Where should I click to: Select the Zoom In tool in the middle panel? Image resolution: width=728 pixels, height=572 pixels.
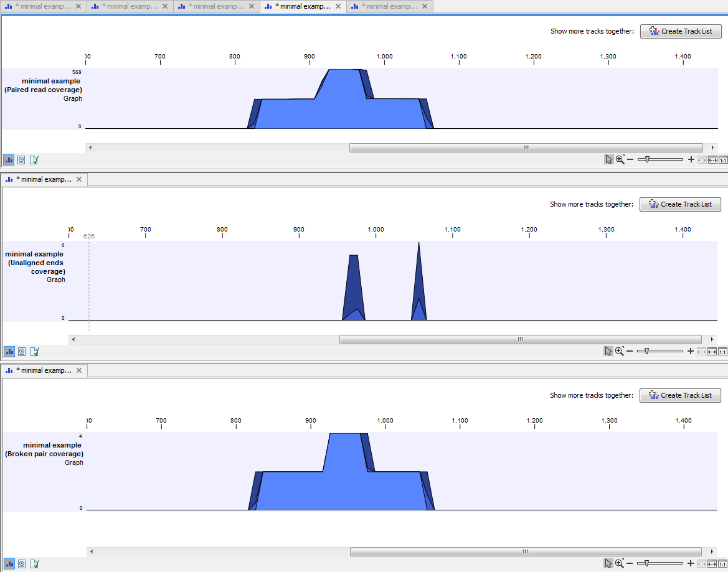[620, 350]
